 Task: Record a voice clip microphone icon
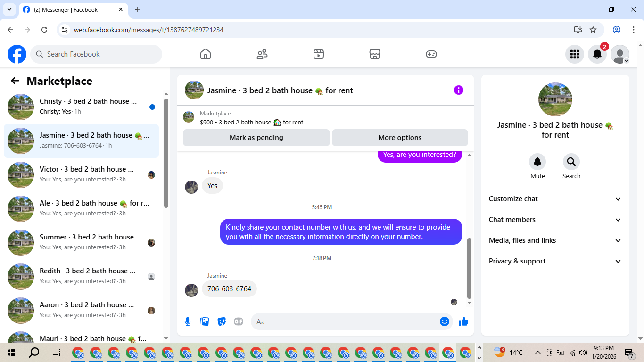pos(188,321)
